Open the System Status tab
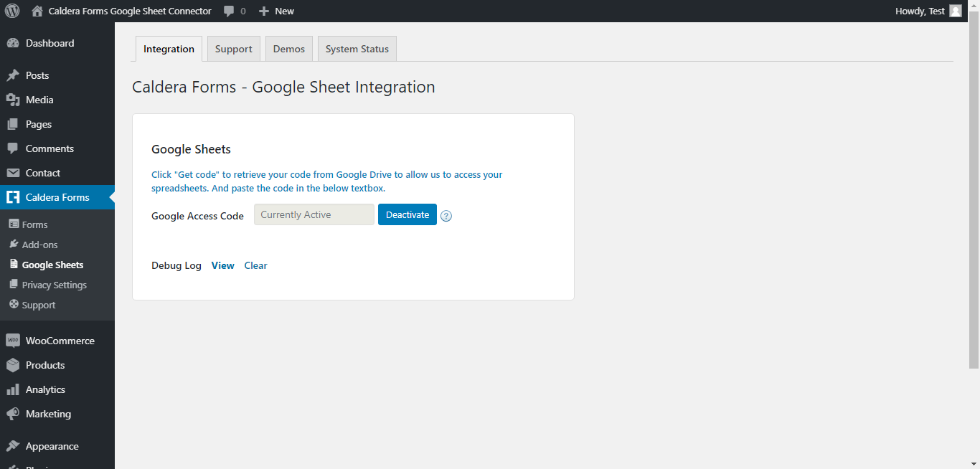The height and width of the screenshot is (469, 980). pyautogui.click(x=357, y=49)
